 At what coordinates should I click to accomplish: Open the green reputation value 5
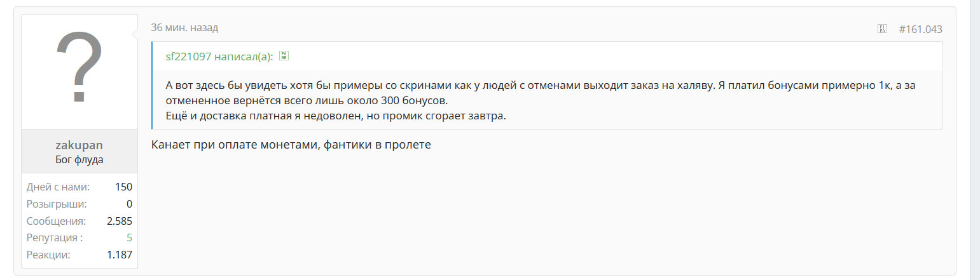[x=129, y=238]
